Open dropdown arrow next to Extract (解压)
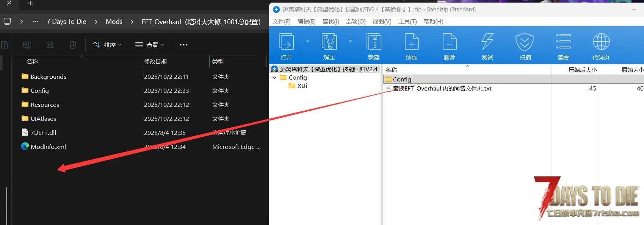 point(350,41)
